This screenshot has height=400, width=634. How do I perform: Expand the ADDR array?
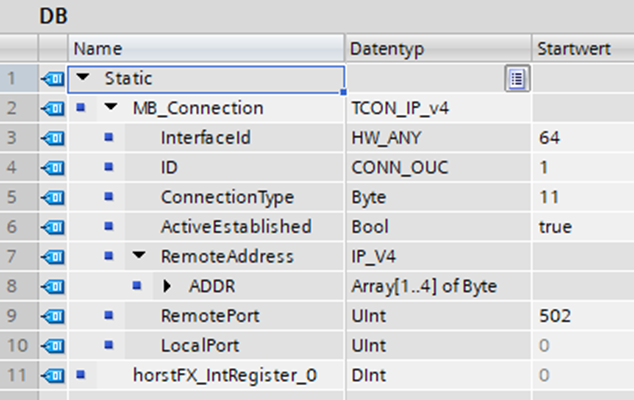click(x=167, y=287)
